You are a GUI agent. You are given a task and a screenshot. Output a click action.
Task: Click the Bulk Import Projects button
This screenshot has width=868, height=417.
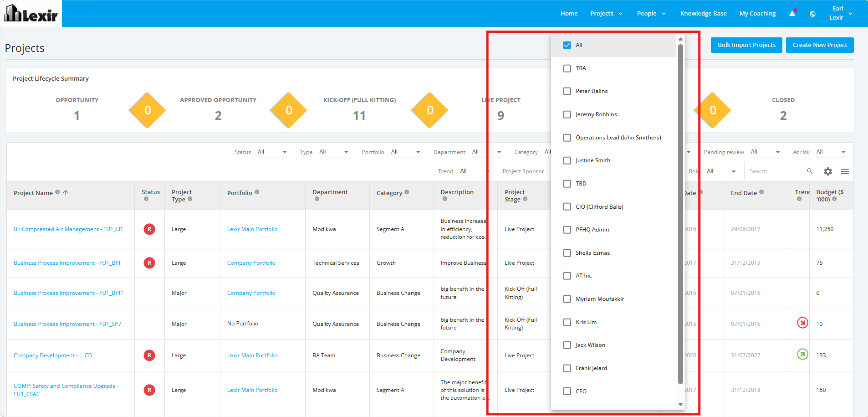(x=746, y=45)
